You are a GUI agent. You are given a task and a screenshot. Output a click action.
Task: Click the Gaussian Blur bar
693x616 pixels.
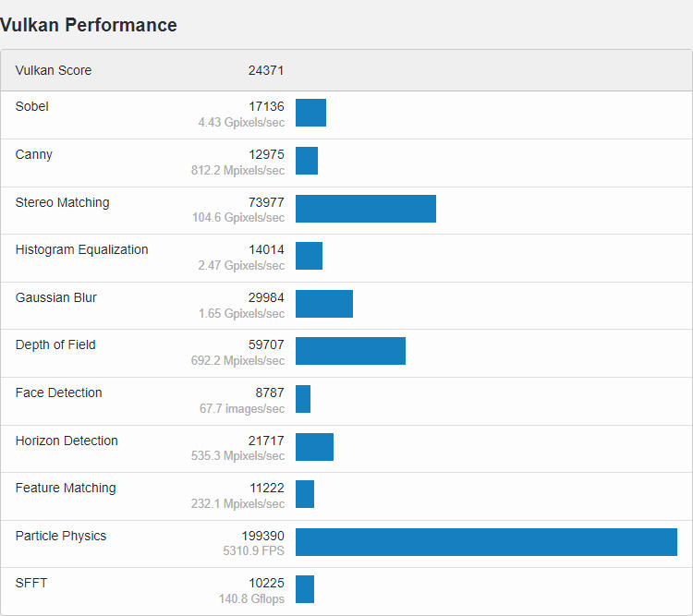tap(324, 304)
